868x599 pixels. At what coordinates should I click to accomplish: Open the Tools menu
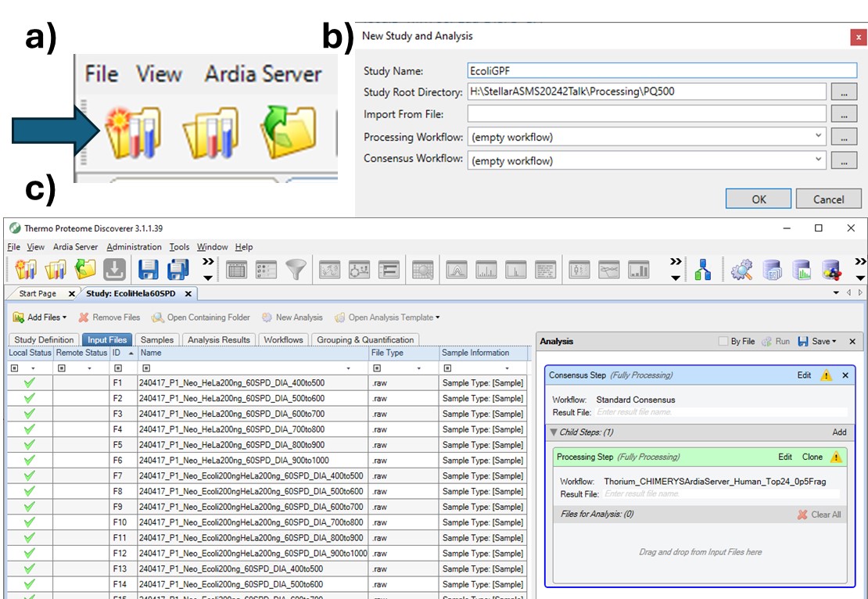[x=179, y=247]
